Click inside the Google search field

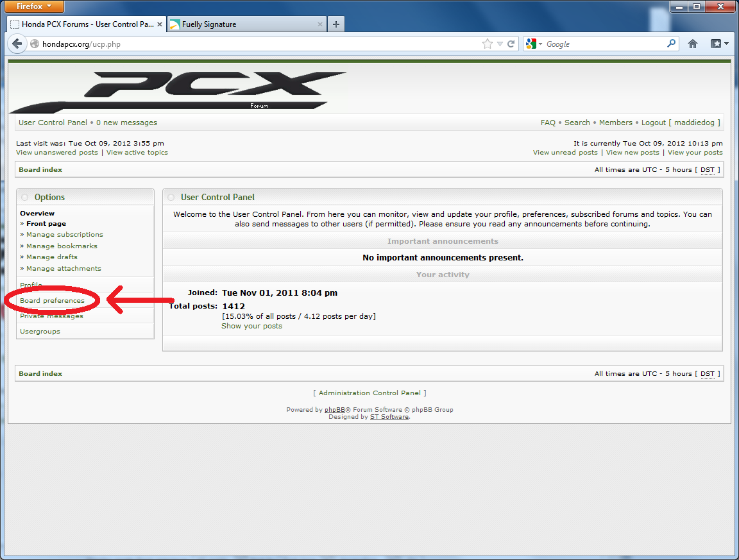pos(603,44)
